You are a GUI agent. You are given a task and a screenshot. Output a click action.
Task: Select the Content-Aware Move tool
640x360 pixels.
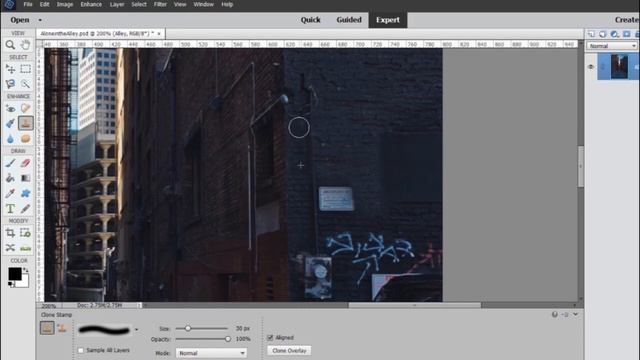coord(10,248)
